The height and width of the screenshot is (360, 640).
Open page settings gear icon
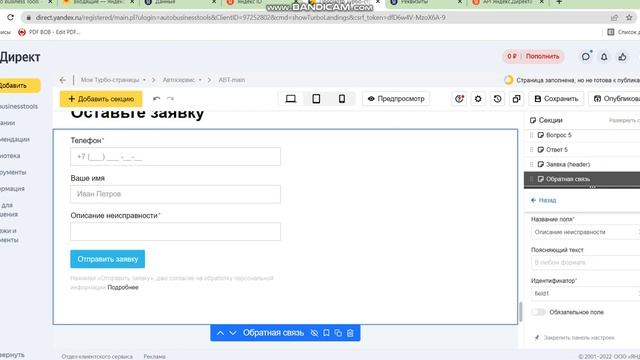(x=478, y=99)
